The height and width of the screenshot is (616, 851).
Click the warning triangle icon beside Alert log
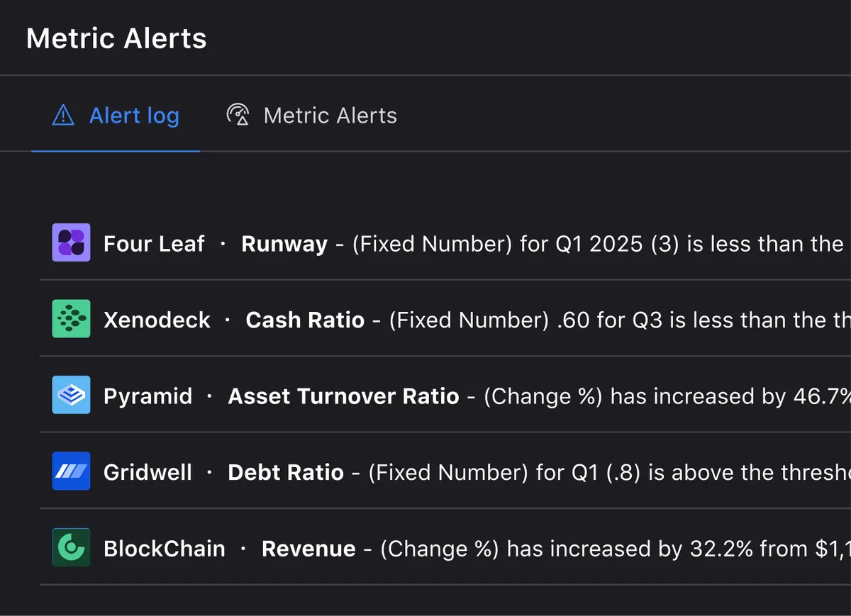point(62,115)
